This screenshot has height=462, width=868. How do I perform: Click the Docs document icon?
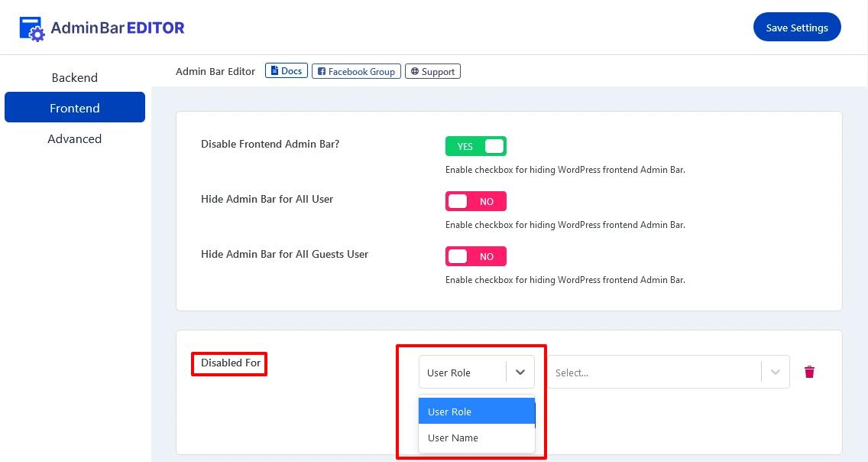pyautogui.click(x=275, y=71)
